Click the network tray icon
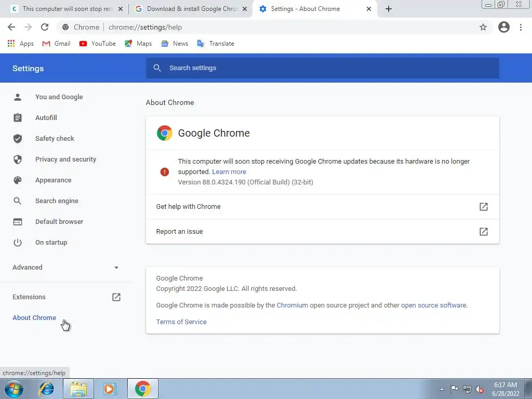 [467, 389]
